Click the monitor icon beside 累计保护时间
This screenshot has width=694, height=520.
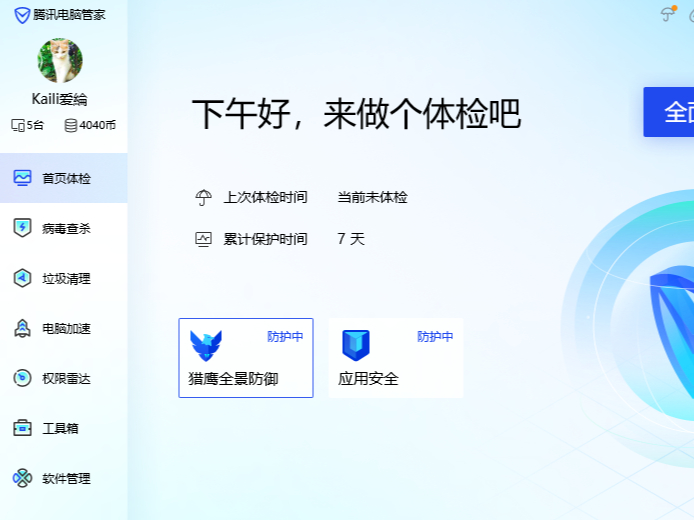coord(204,239)
